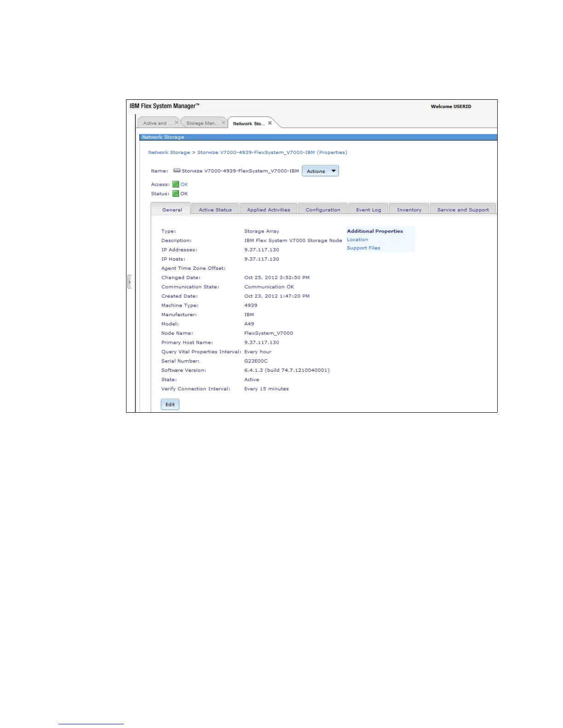
Task: Click the green Access OK status icon
Action: [176, 184]
